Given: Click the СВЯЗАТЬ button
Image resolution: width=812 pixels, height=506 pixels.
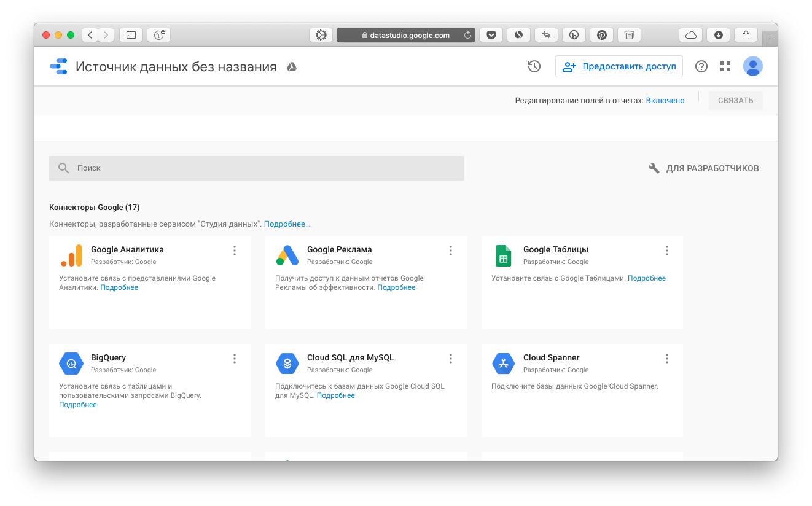Looking at the screenshot, I should click(x=736, y=101).
